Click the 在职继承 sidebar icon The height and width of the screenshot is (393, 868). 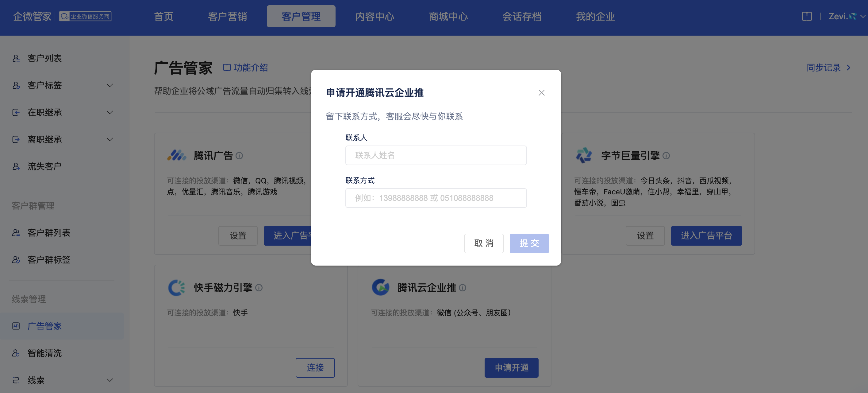pos(16,112)
